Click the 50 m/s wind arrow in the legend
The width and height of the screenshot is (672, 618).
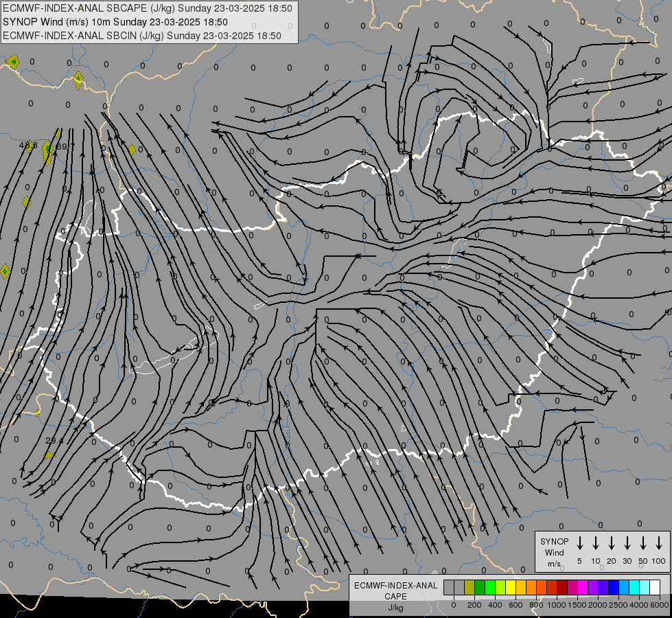(643, 543)
